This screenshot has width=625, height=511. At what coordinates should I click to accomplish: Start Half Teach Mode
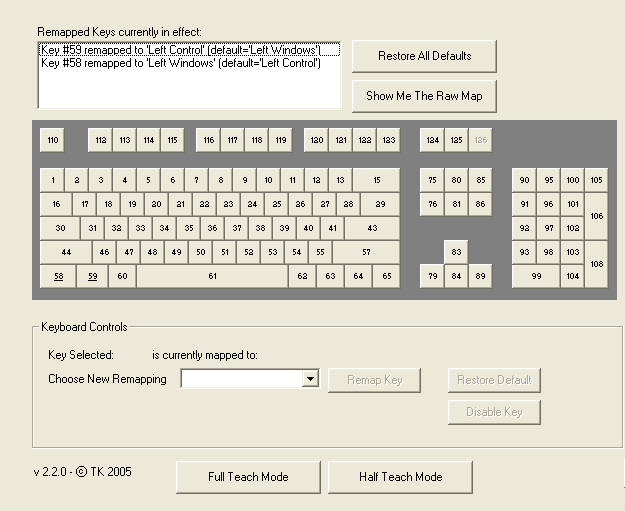pyautogui.click(x=400, y=477)
